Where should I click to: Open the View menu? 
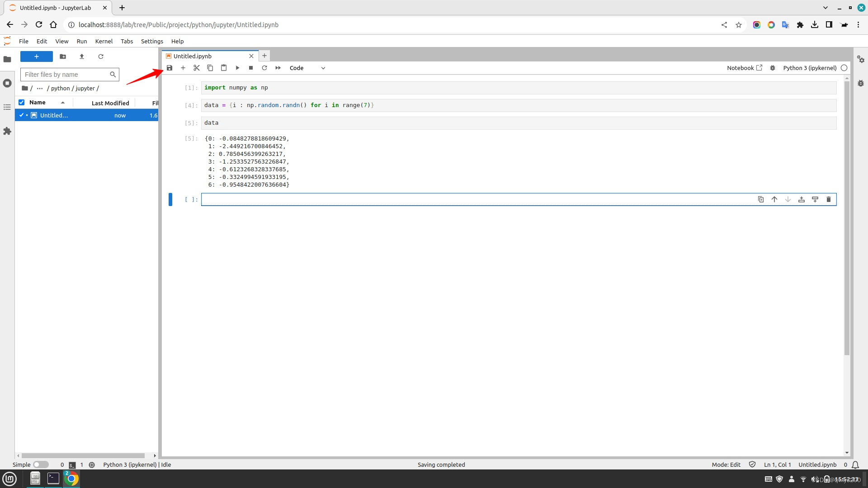tap(62, 41)
